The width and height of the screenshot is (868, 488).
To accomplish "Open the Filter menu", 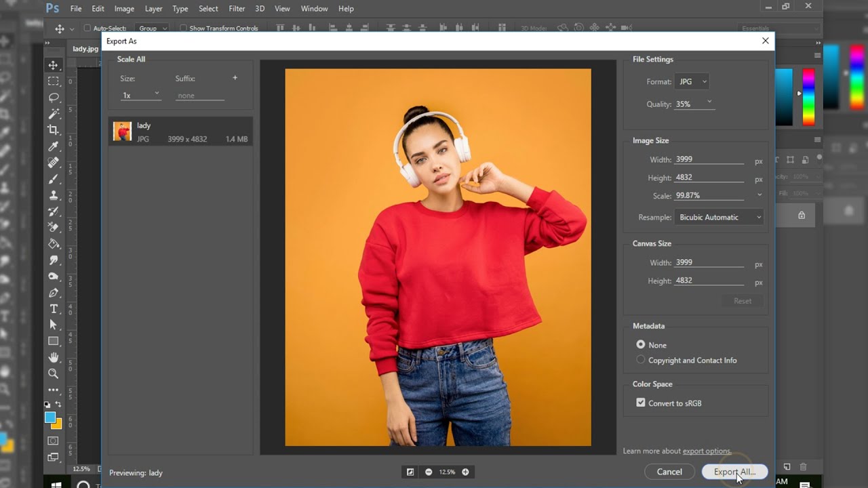I will (x=237, y=9).
